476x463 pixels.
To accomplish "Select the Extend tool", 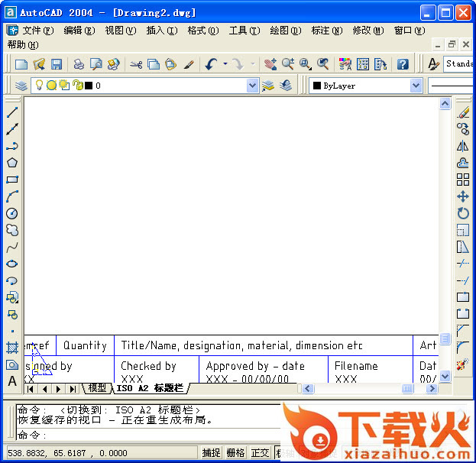I will click(463, 280).
